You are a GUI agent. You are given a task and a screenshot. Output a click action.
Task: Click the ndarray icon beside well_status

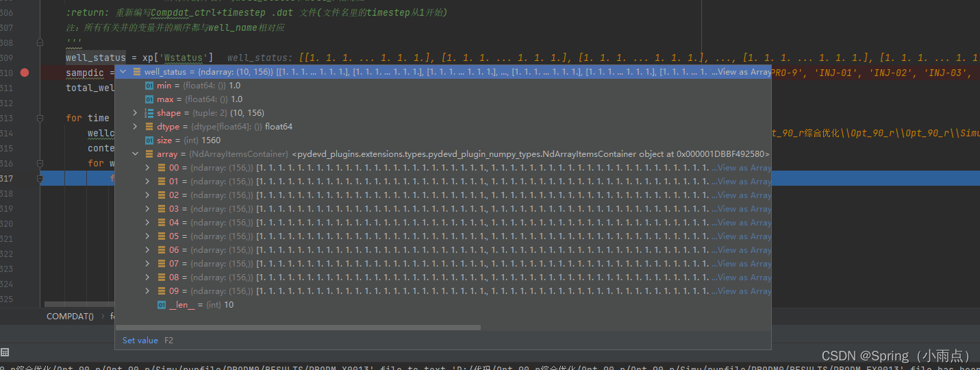tap(137, 72)
